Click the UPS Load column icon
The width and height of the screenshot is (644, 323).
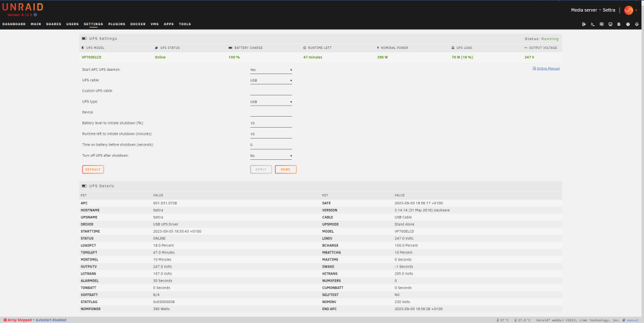(x=453, y=48)
